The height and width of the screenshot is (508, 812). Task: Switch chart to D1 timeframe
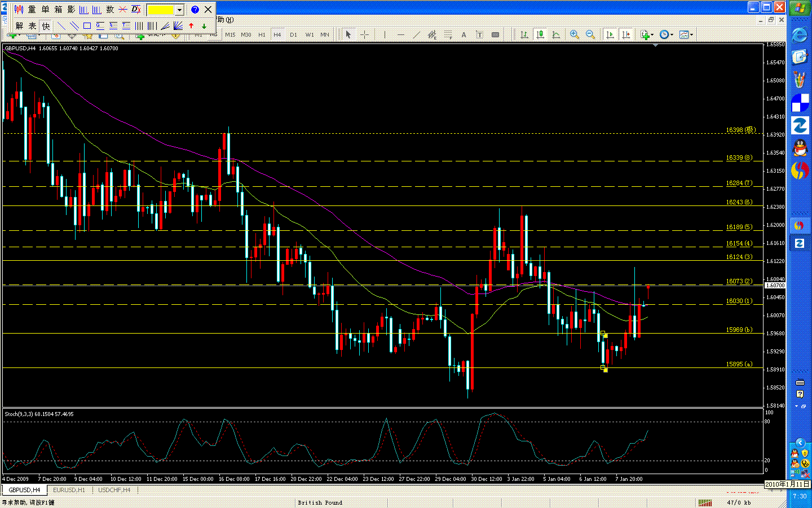click(293, 35)
